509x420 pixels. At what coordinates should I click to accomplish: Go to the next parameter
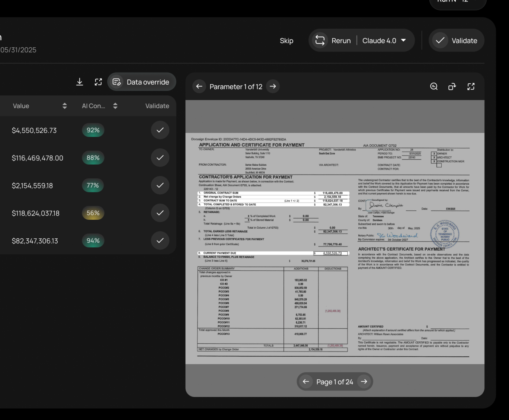pos(273,86)
